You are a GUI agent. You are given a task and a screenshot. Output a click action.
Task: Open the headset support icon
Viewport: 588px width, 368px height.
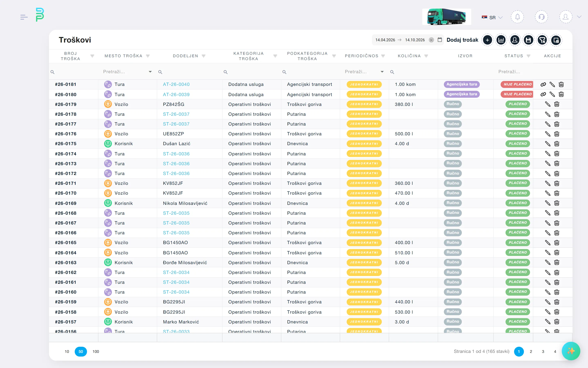pyautogui.click(x=541, y=17)
